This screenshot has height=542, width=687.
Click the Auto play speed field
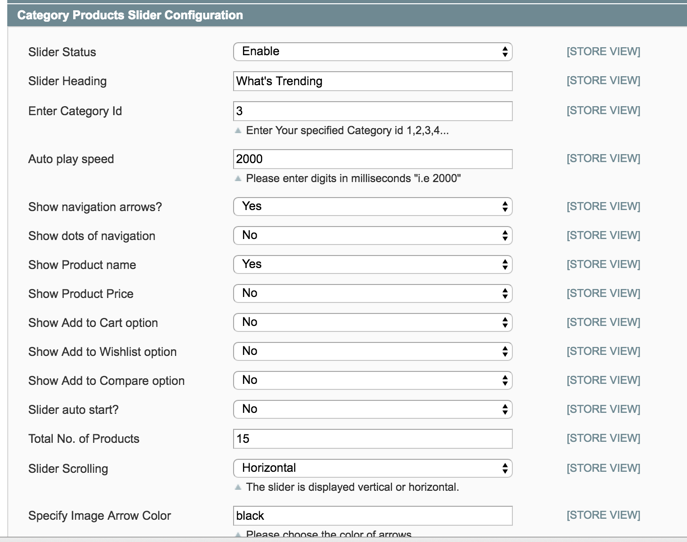[x=372, y=159]
